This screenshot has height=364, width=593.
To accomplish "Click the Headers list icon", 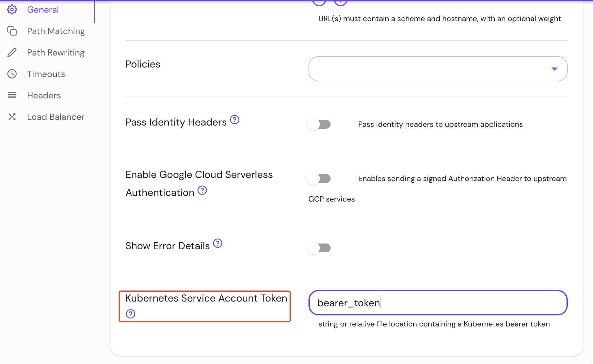I will point(12,95).
